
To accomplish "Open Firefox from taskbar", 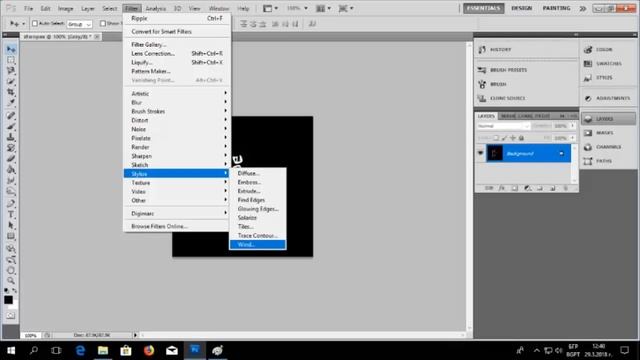I will tap(149, 350).
